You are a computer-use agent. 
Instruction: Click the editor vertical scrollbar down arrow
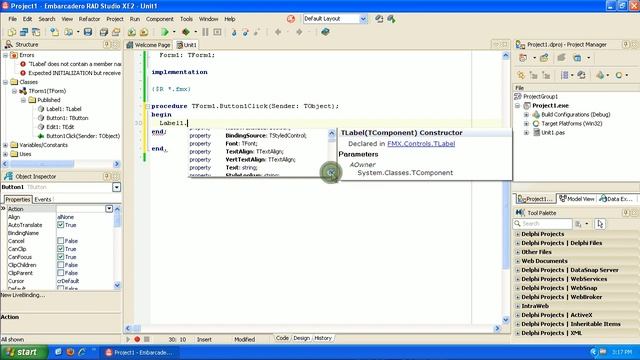(505, 320)
